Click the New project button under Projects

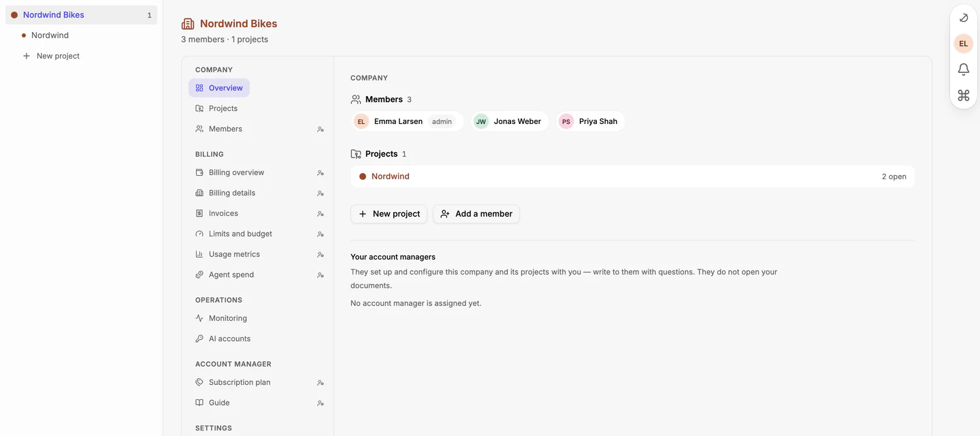pyautogui.click(x=389, y=214)
